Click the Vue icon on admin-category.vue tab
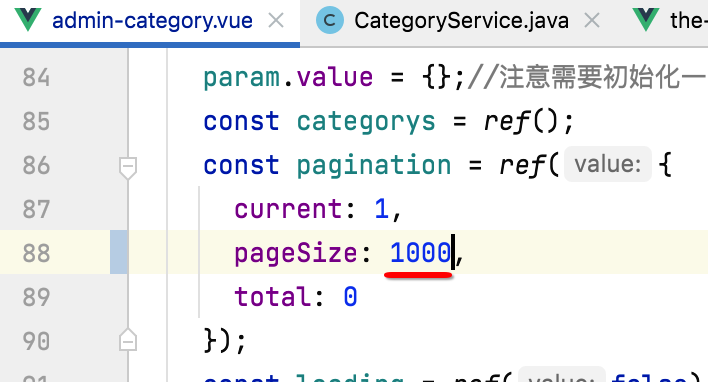Viewport: 708px width, 382px height. [28, 20]
